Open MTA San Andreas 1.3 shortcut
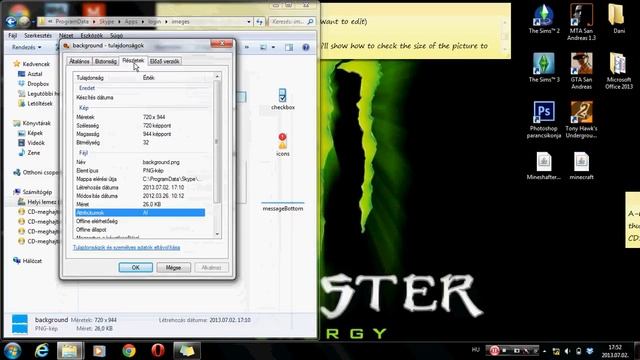640x360 pixels. coord(581,22)
